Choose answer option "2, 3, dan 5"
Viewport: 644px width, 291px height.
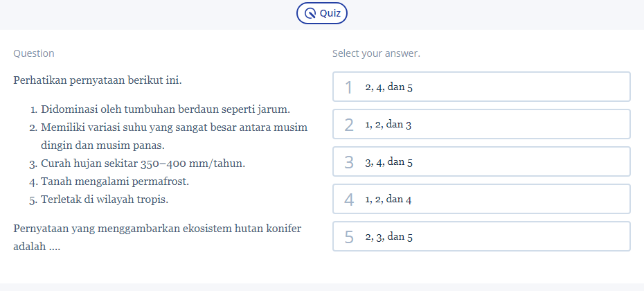(x=481, y=236)
